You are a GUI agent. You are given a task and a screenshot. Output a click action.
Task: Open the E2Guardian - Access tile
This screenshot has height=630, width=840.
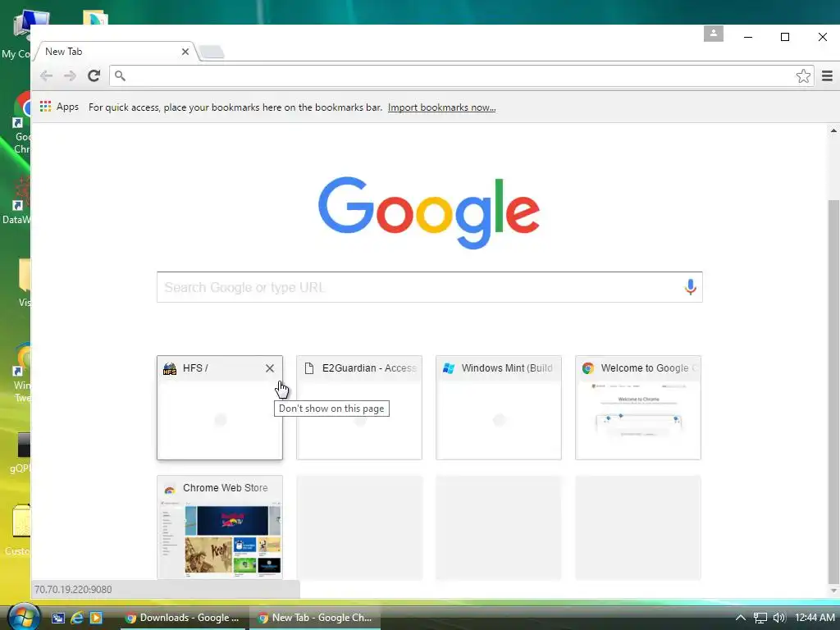pyautogui.click(x=359, y=408)
